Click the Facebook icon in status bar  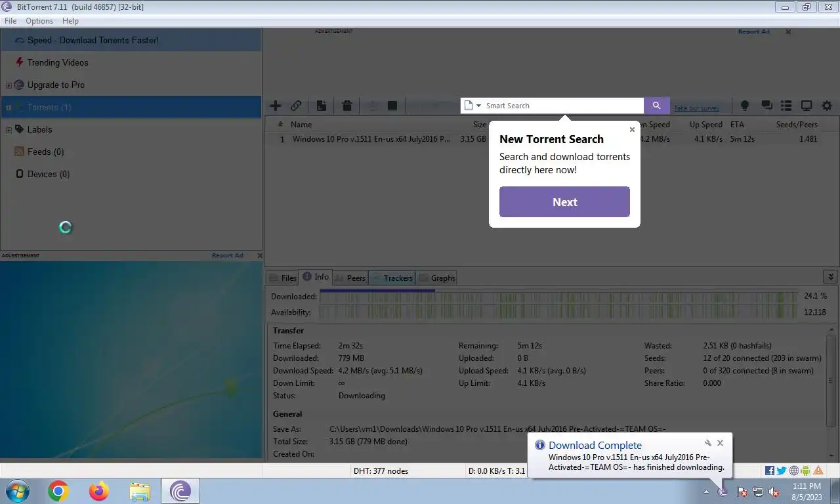click(x=770, y=471)
